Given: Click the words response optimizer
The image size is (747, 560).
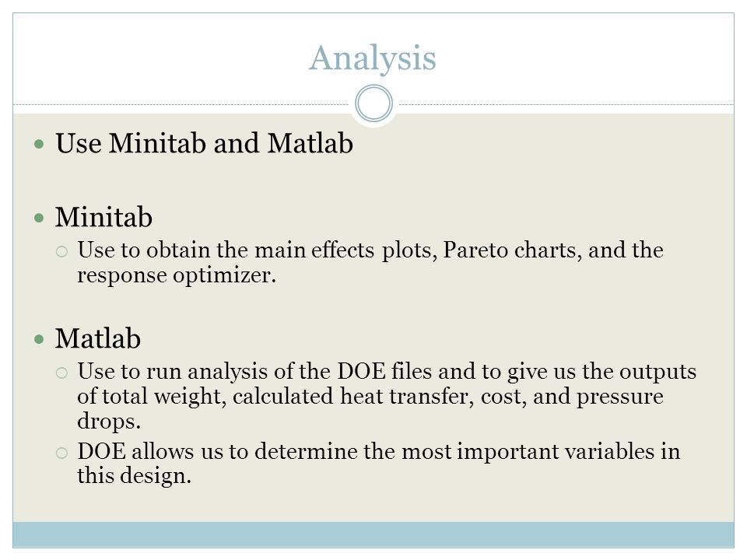Looking at the screenshot, I should pyautogui.click(x=176, y=275).
